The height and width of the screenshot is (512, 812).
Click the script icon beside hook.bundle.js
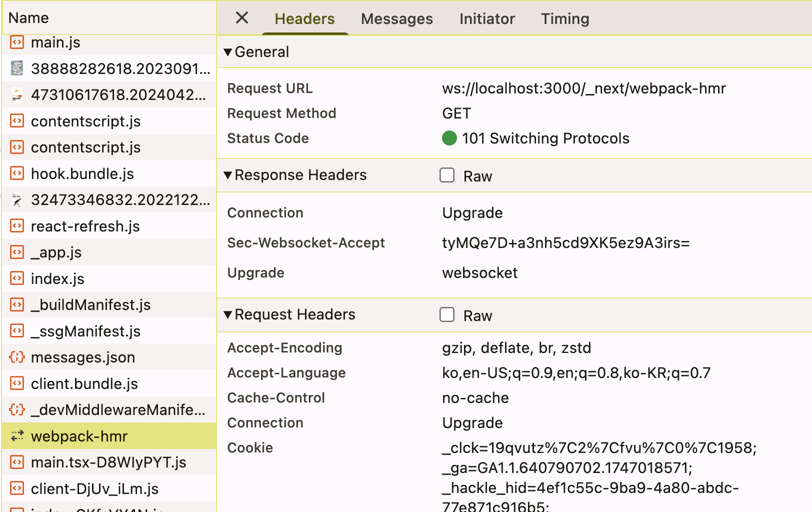click(17, 173)
